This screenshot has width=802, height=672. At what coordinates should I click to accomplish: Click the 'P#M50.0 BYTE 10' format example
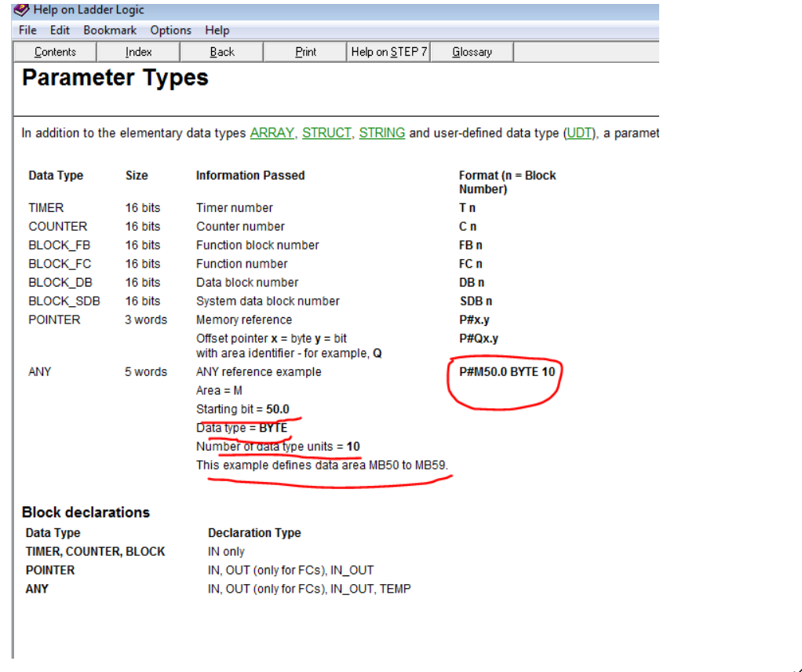[x=507, y=371]
